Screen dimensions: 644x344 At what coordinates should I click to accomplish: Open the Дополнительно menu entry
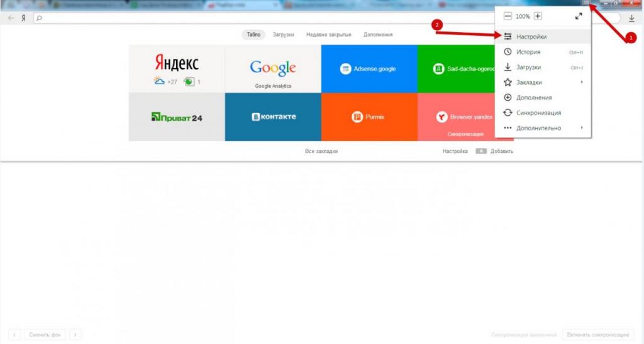(x=543, y=128)
